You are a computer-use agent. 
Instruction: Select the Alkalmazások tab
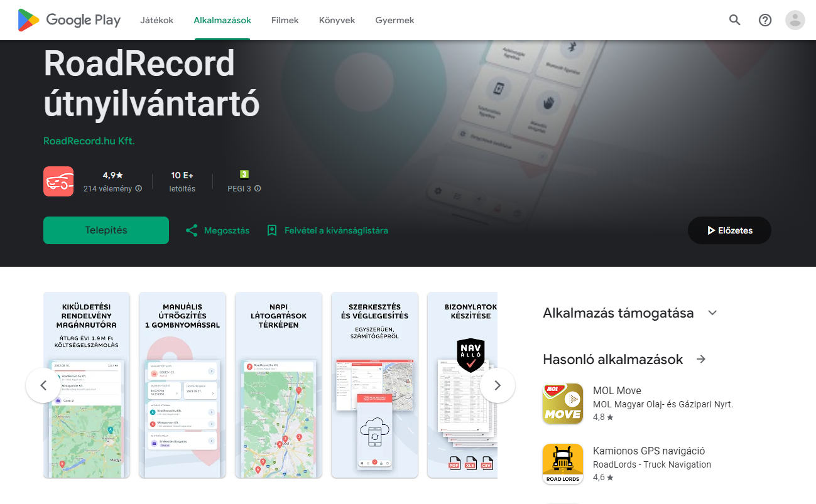[x=222, y=20]
